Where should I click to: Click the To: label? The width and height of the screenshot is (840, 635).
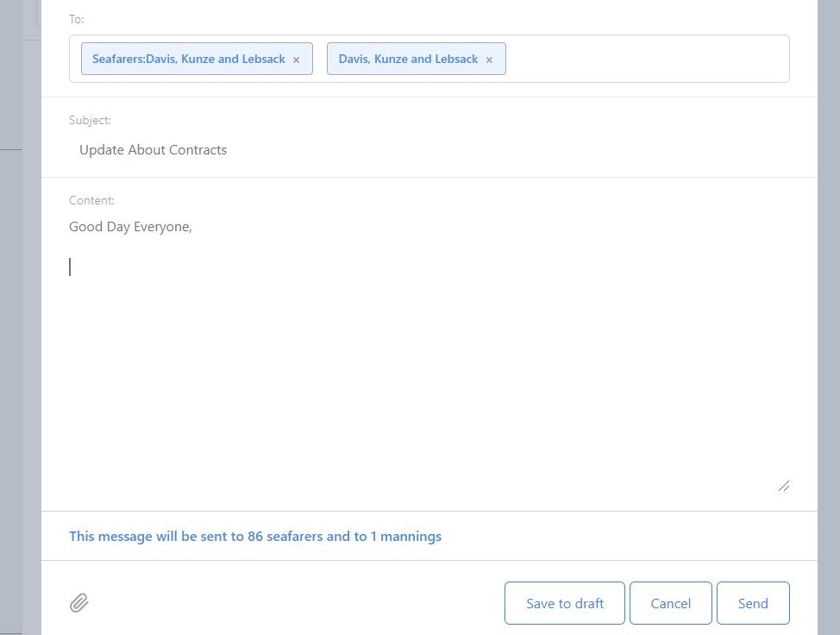click(x=77, y=19)
